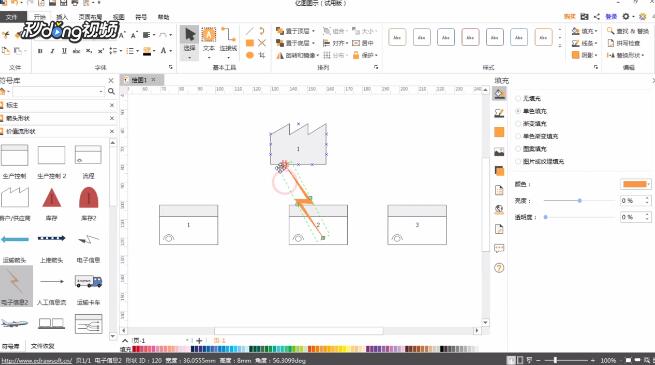
Task: Pick the orange ellipse shape tool
Action: tap(250, 55)
